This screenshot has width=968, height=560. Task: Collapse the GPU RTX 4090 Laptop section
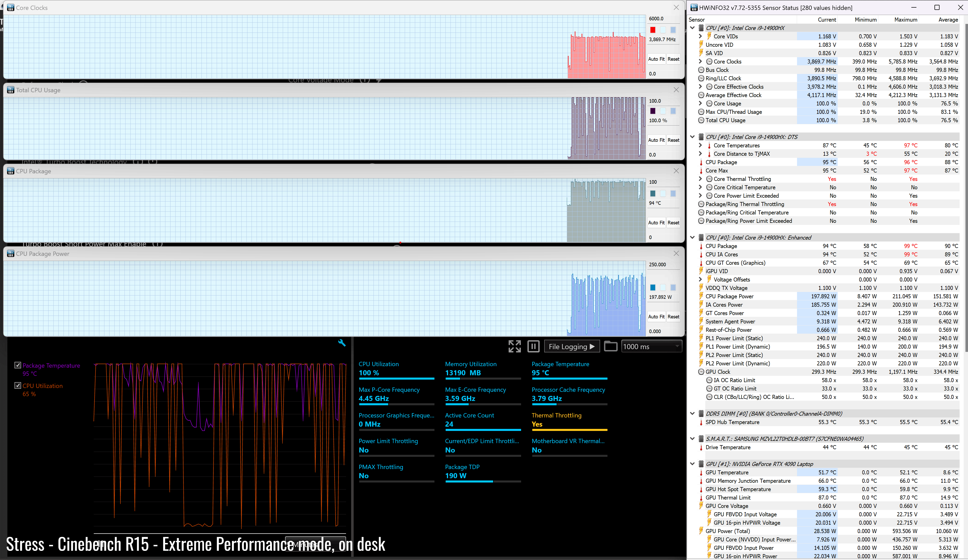(x=692, y=464)
